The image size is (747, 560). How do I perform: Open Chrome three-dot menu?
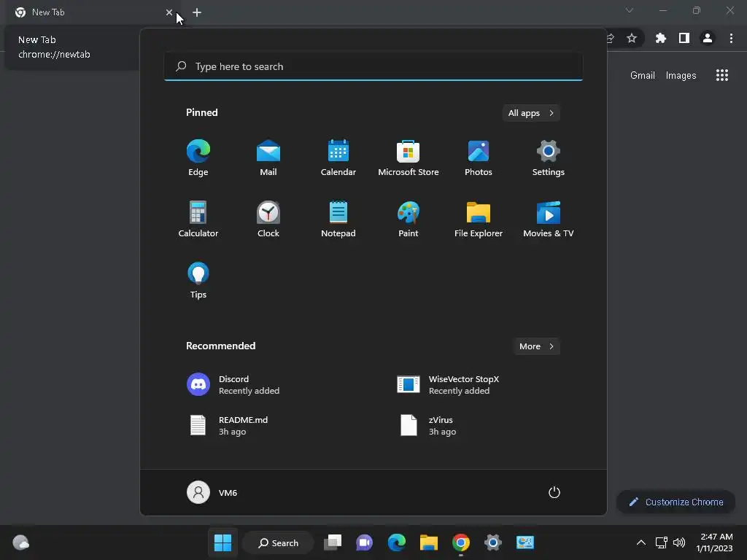[x=731, y=38]
